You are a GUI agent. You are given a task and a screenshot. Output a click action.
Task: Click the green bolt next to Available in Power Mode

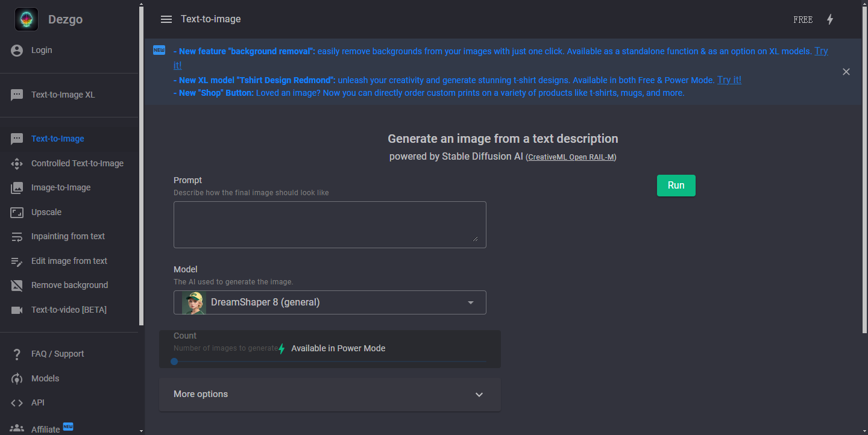[x=281, y=348]
